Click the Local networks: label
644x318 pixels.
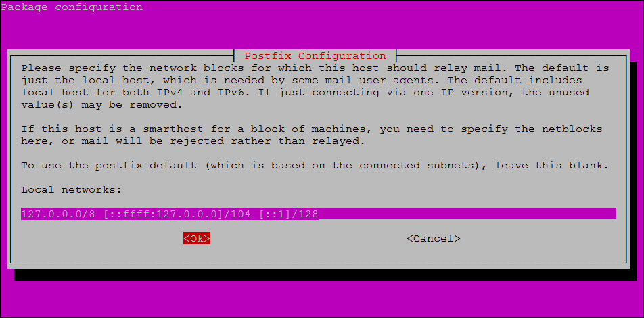pyautogui.click(x=72, y=190)
